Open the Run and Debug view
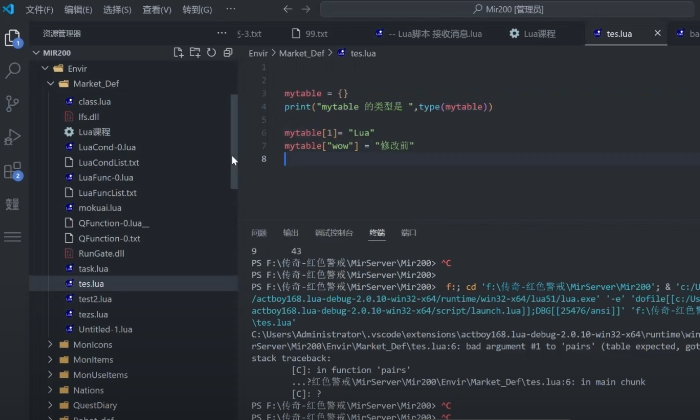 click(x=14, y=137)
